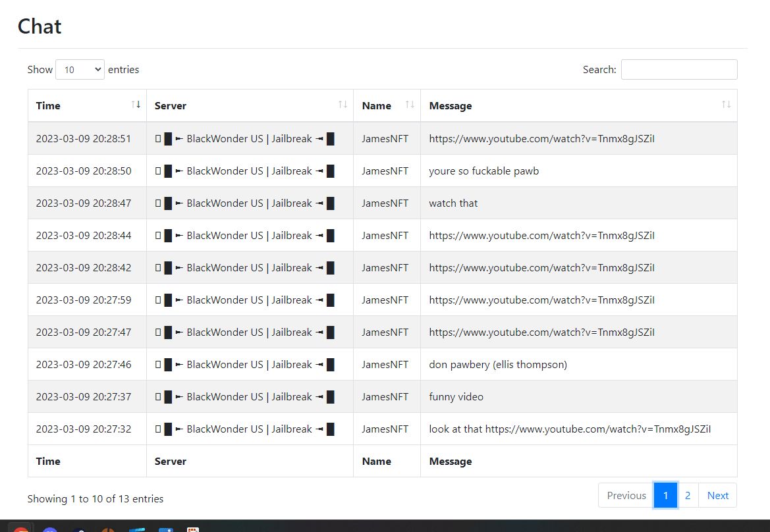
Task: Select the timestamp 2023-03-09 20:27:32
Action: click(84, 429)
